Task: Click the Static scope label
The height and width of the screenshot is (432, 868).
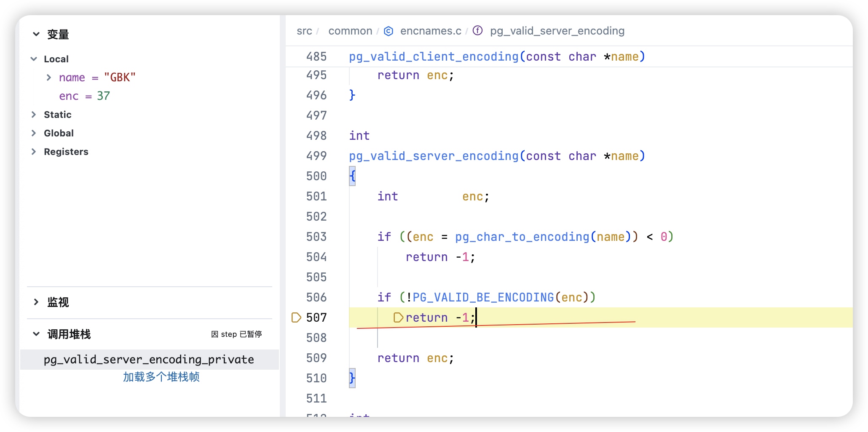Action: coord(58,115)
